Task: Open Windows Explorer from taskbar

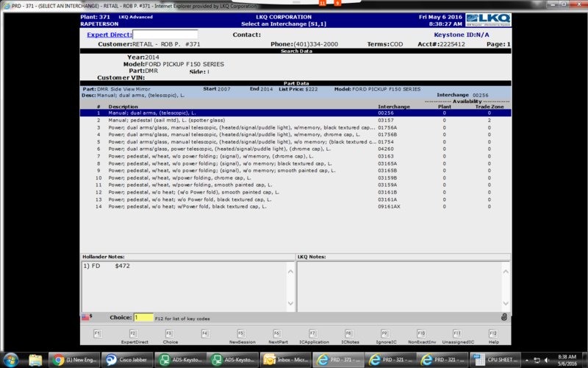Action: click(35, 360)
